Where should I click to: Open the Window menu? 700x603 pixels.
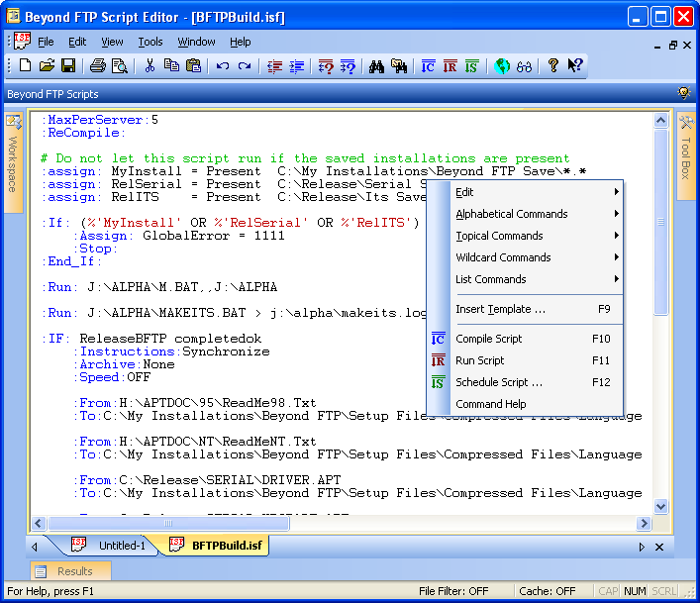point(196,42)
